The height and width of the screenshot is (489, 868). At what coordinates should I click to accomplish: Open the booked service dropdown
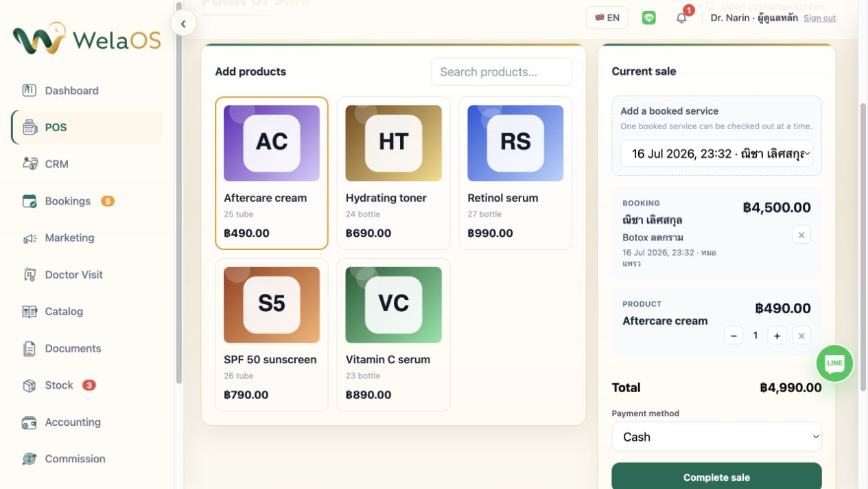coord(716,153)
